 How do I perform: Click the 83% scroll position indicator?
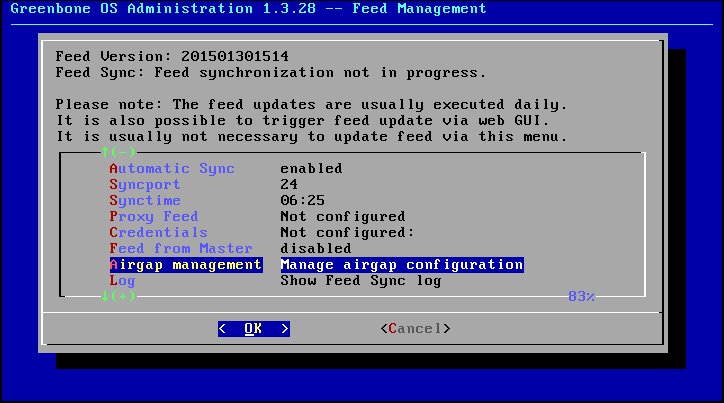click(581, 296)
